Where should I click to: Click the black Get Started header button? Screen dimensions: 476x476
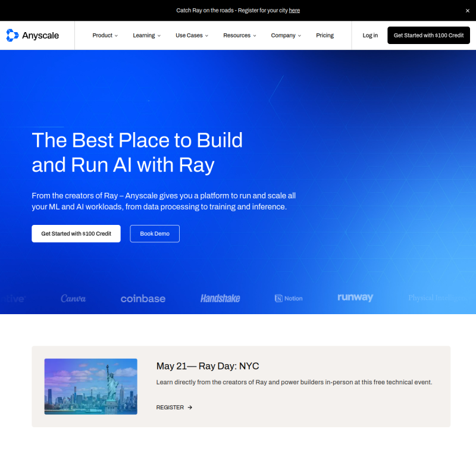pos(428,36)
